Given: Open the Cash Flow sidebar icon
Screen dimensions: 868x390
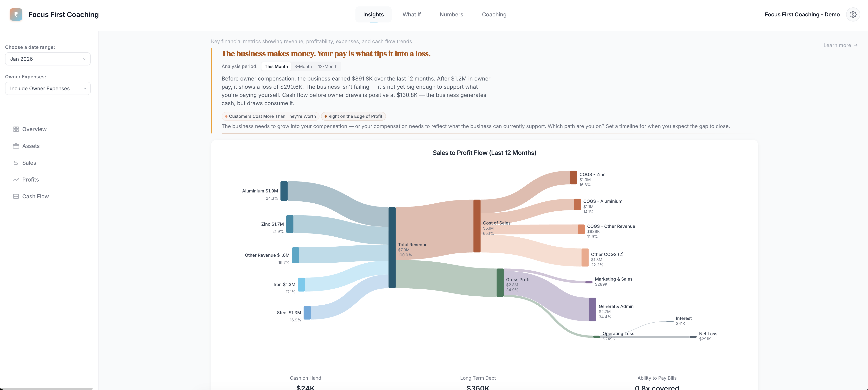Looking at the screenshot, I should click(x=16, y=196).
